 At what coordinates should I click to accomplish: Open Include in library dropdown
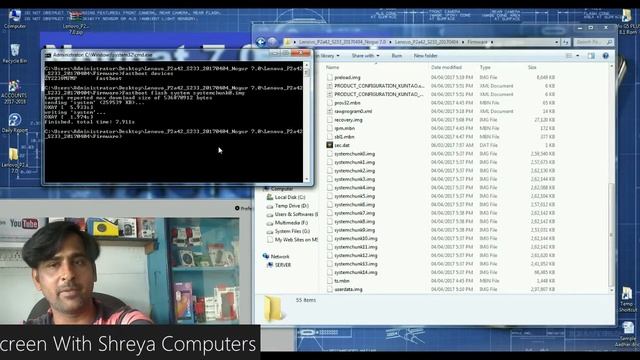329,56
